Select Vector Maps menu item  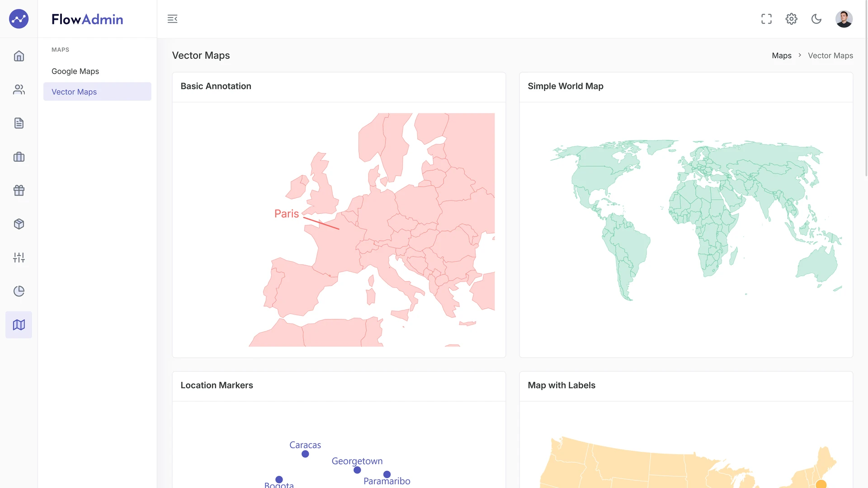(x=97, y=92)
